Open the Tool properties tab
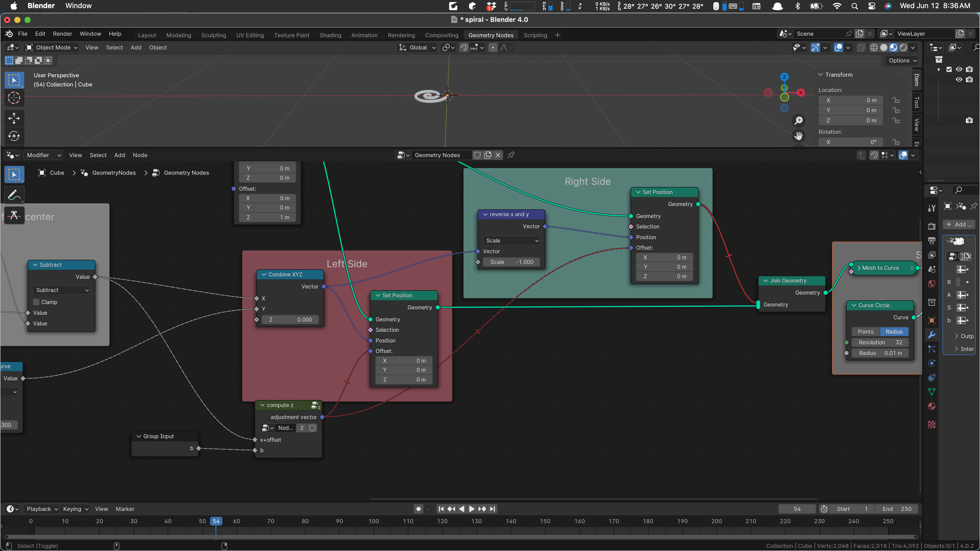This screenshot has width=980, height=551. (x=932, y=208)
